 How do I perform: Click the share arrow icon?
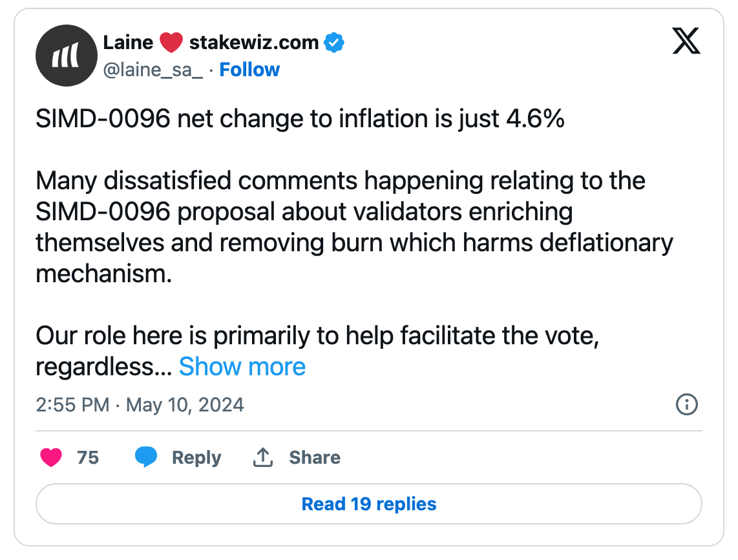click(x=262, y=457)
